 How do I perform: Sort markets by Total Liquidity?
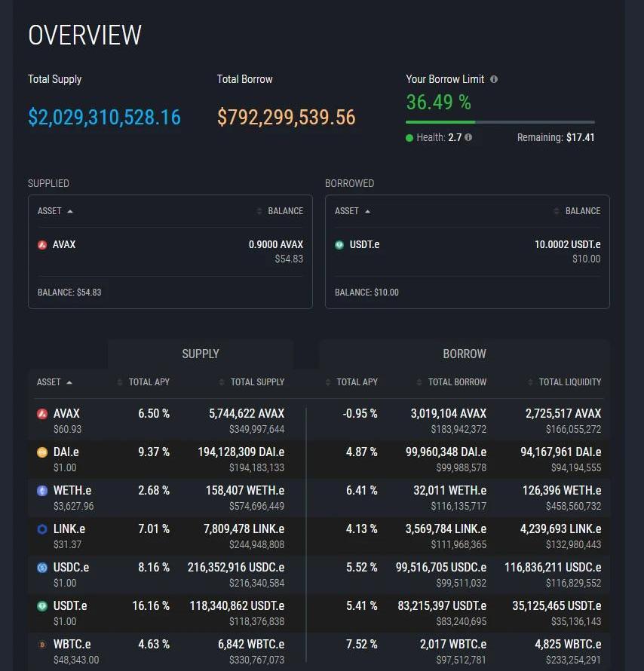[x=566, y=382]
